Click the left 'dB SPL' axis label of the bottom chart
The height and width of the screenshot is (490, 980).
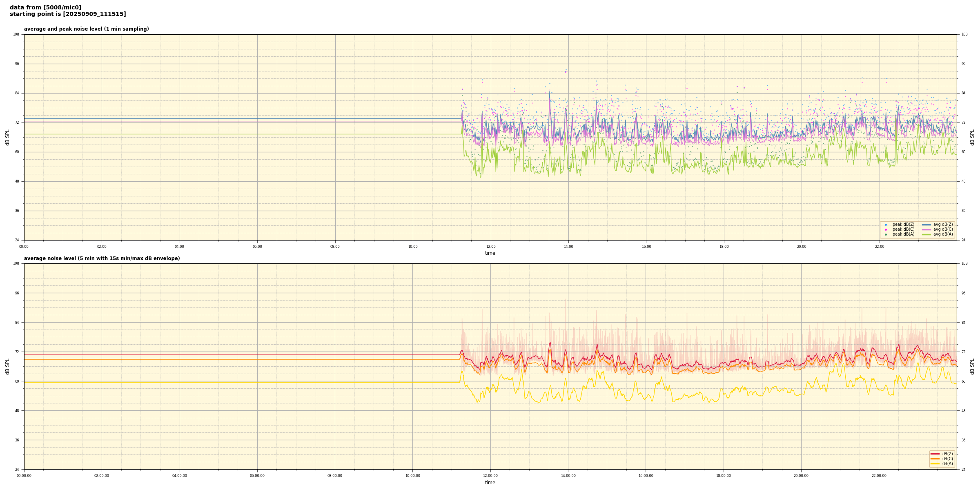[7, 366]
